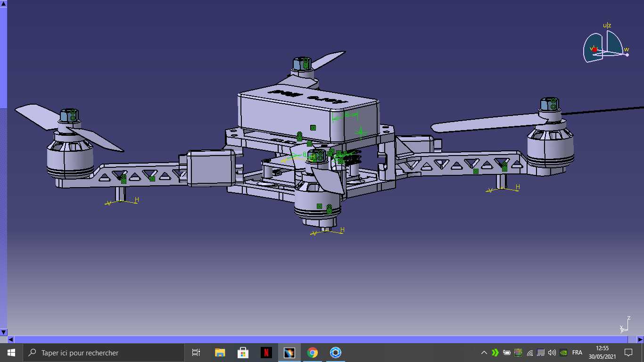
Task: Show hidden system tray icons
Action: click(484, 353)
